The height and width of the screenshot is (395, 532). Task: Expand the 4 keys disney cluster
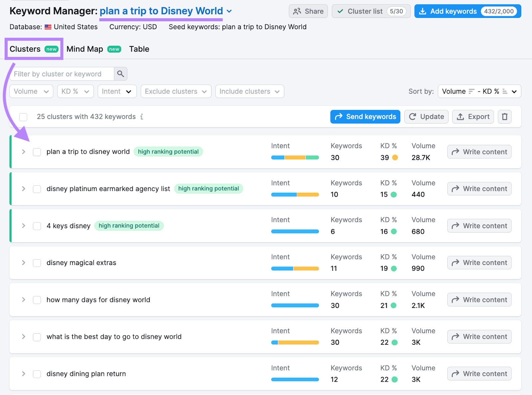point(24,226)
